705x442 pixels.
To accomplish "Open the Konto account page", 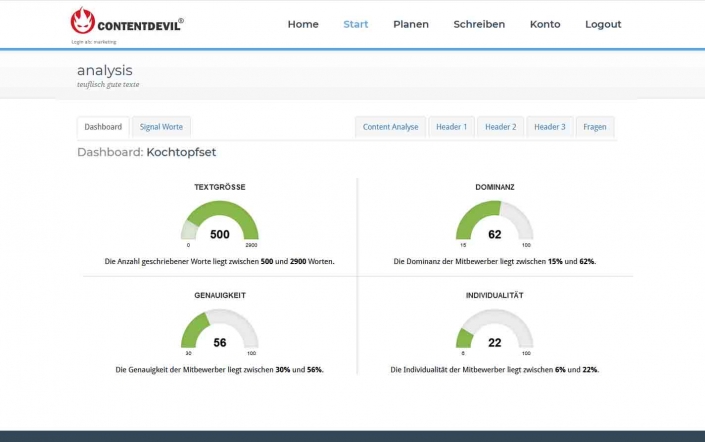I will pyautogui.click(x=545, y=24).
